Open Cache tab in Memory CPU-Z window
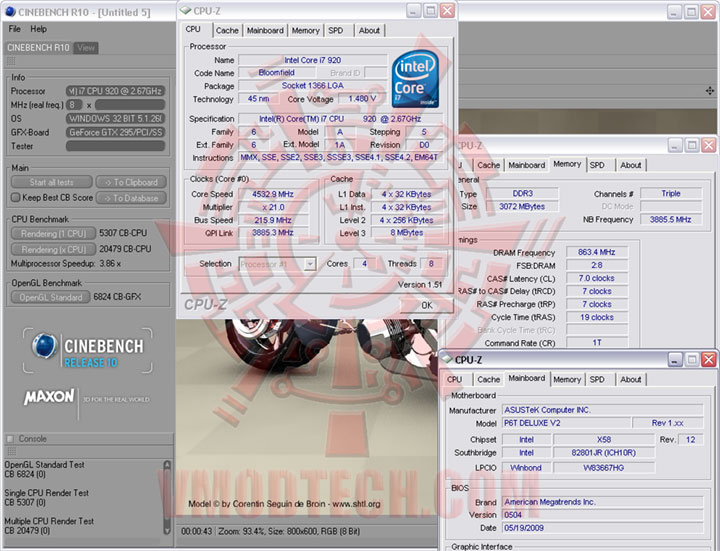 coord(488,165)
